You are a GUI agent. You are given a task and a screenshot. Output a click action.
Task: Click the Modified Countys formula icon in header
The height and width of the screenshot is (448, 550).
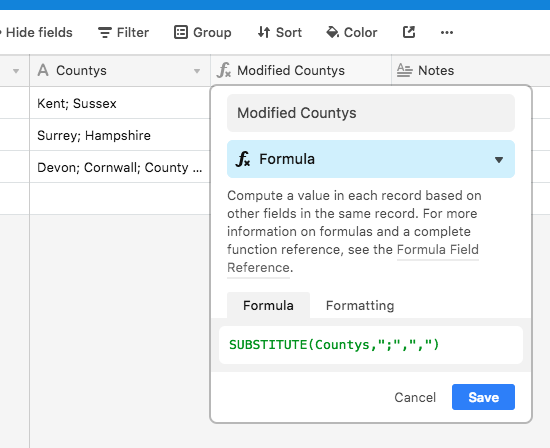pyautogui.click(x=224, y=70)
